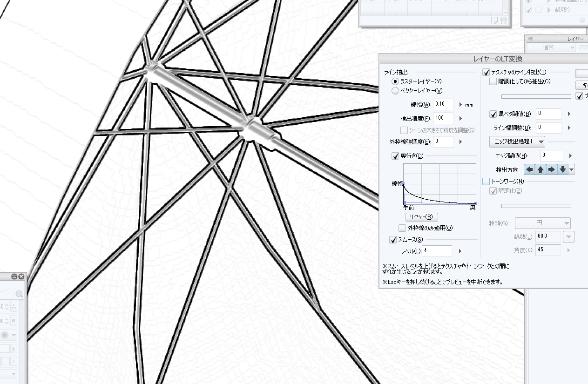Open the 角度 slider arrow
The width and height of the screenshot is (588, 384).
point(568,250)
